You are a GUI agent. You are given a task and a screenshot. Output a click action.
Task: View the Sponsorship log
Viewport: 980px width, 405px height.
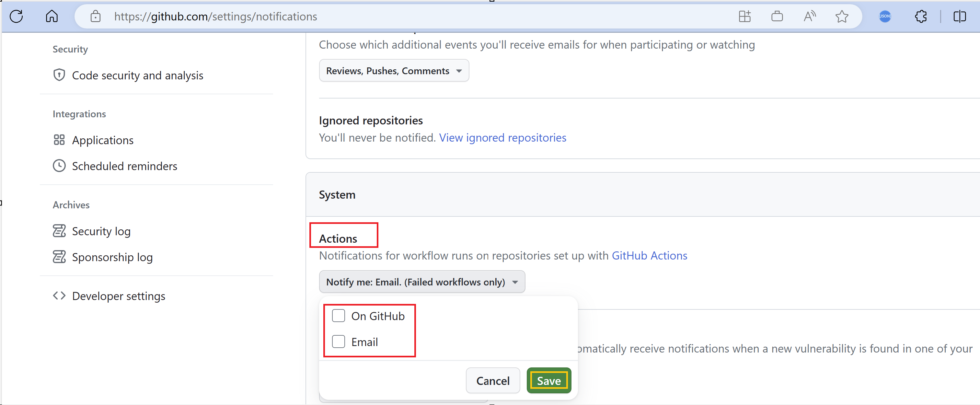pyautogui.click(x=112, y=257)
